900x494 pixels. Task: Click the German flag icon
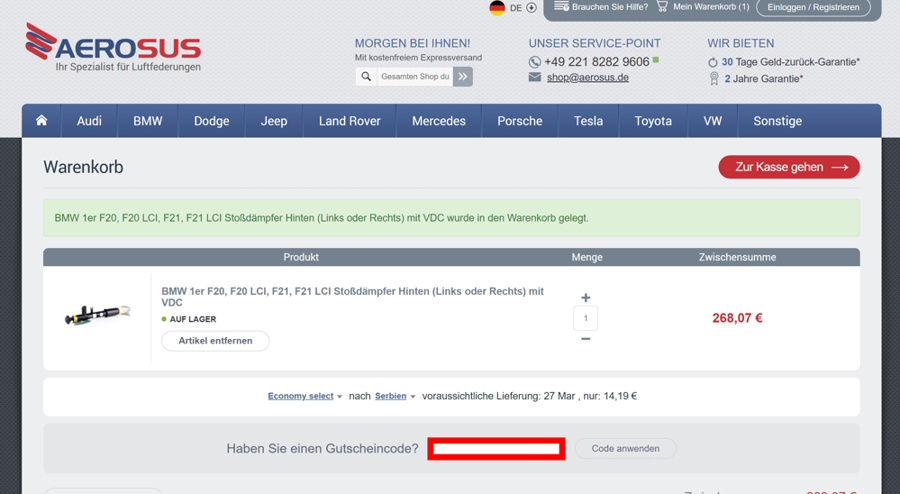pyautogui.click(x=497, y=8)
